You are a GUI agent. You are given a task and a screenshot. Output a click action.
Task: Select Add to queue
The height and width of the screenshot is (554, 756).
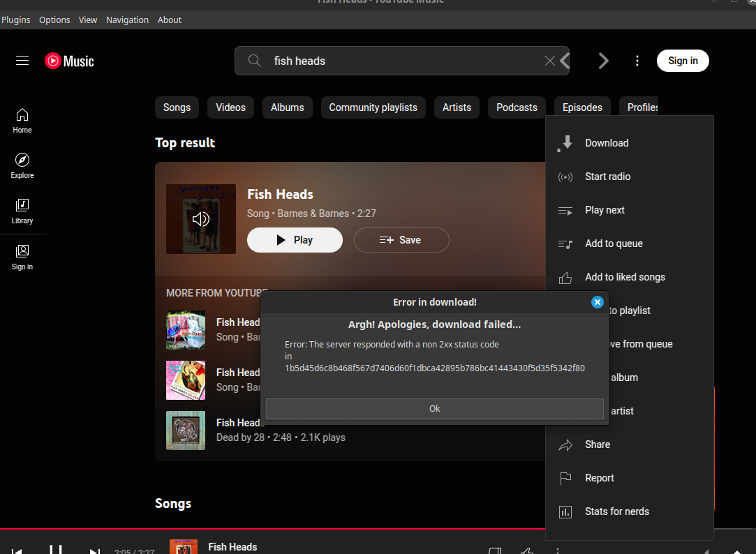(630, 244)
